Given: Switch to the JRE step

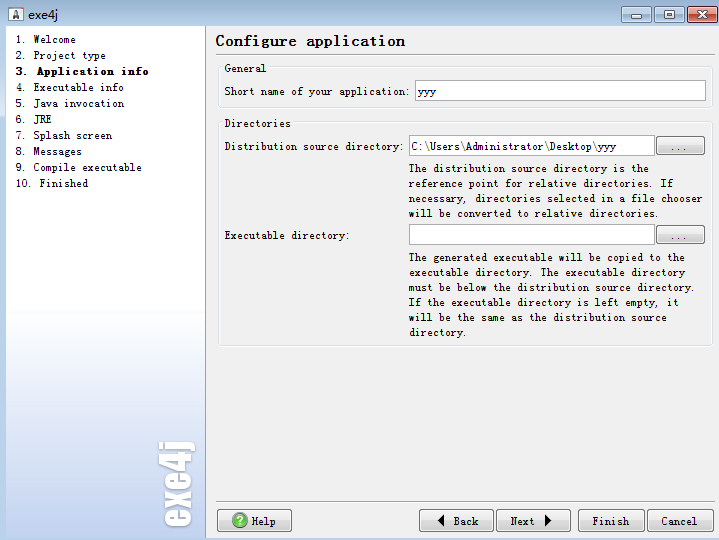Looking at the screenshot, I should [x=42, y=120].
